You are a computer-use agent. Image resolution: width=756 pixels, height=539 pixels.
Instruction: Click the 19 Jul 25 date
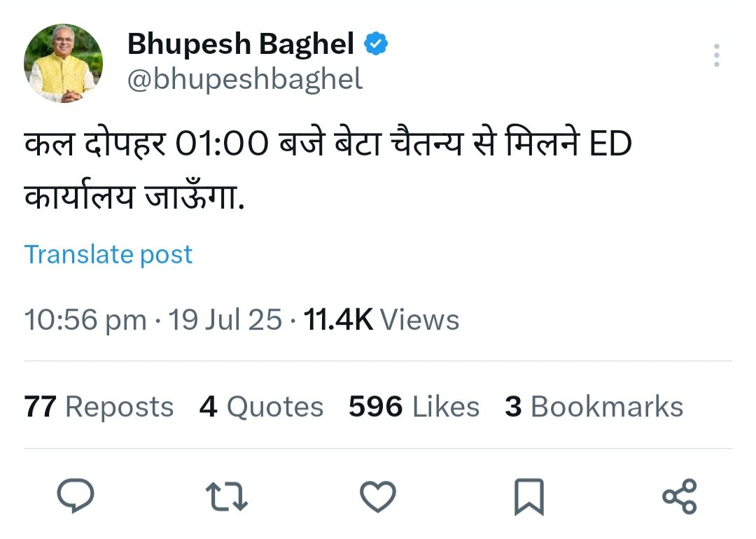coord(225,320)
